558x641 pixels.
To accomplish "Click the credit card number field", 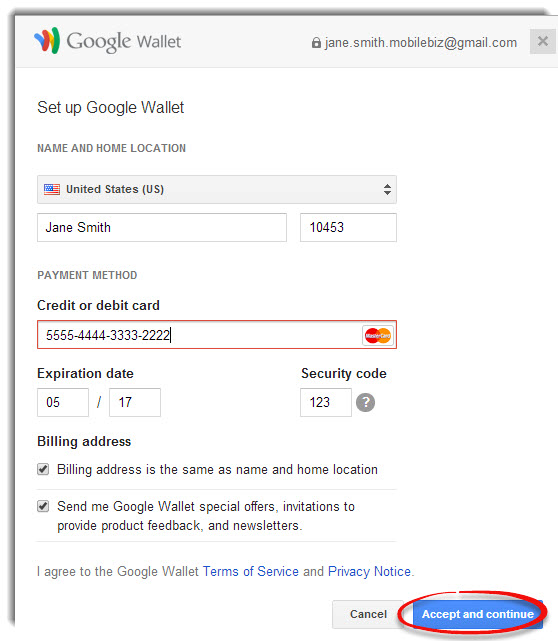I will coord(217,335).
